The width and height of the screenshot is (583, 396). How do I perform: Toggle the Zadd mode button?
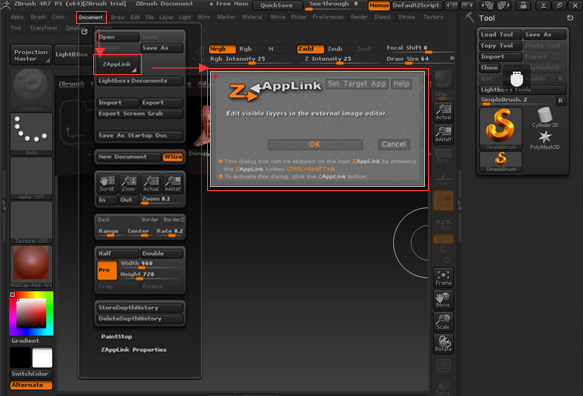click(310, 49)
